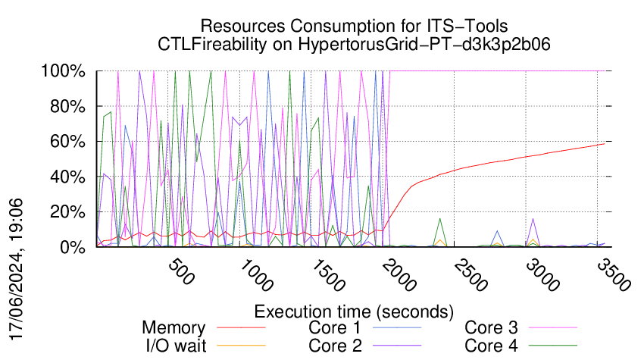Click the purple Core 2 legend line sample
The width and height of the screenshot is (644, 360).
(397, 346)
